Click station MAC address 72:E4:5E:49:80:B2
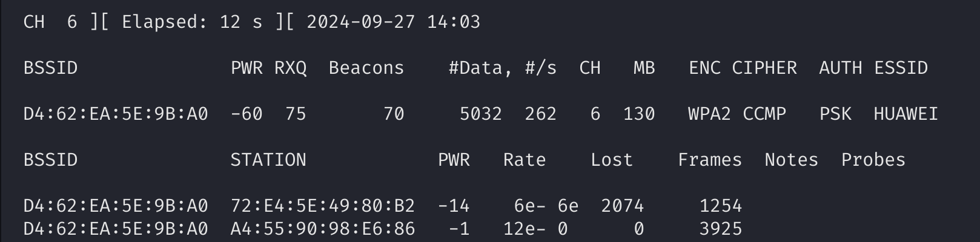This screenshot has width=980, height=242. [322, 206]
